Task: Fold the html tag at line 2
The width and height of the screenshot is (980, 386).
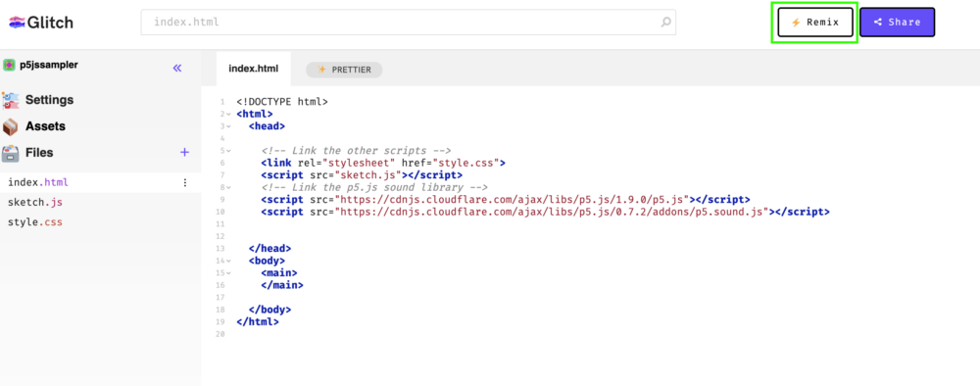Action: click(228, 115)
